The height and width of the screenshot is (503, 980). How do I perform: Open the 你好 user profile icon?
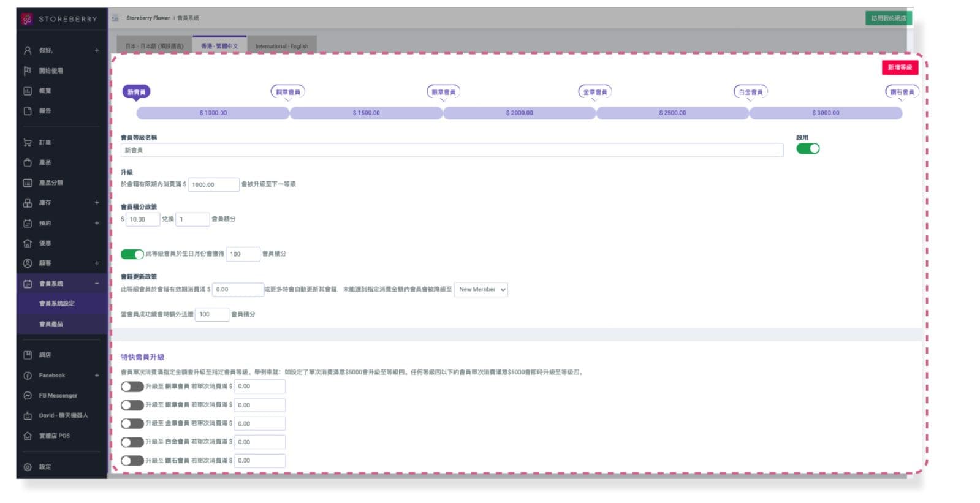point(28,50)
